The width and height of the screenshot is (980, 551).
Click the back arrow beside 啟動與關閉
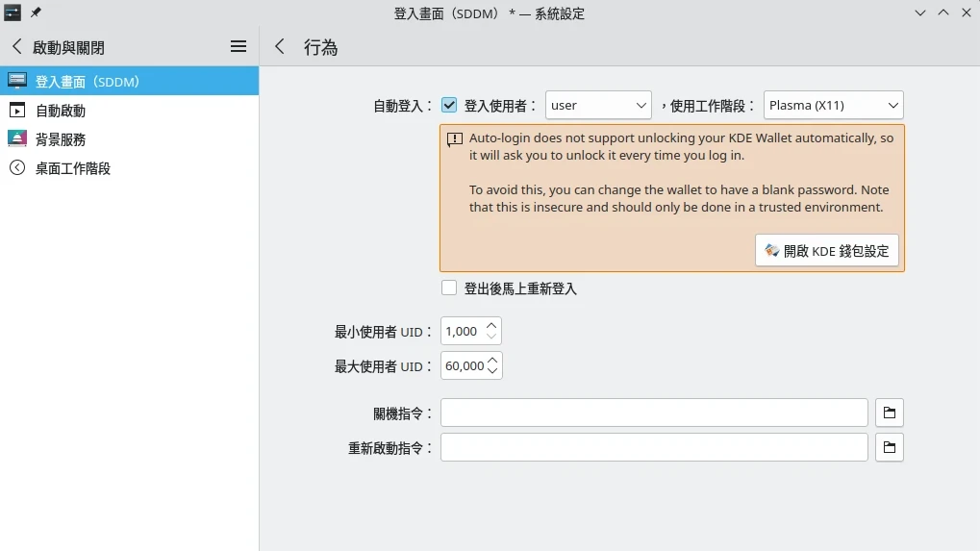(x=16, y=46)
